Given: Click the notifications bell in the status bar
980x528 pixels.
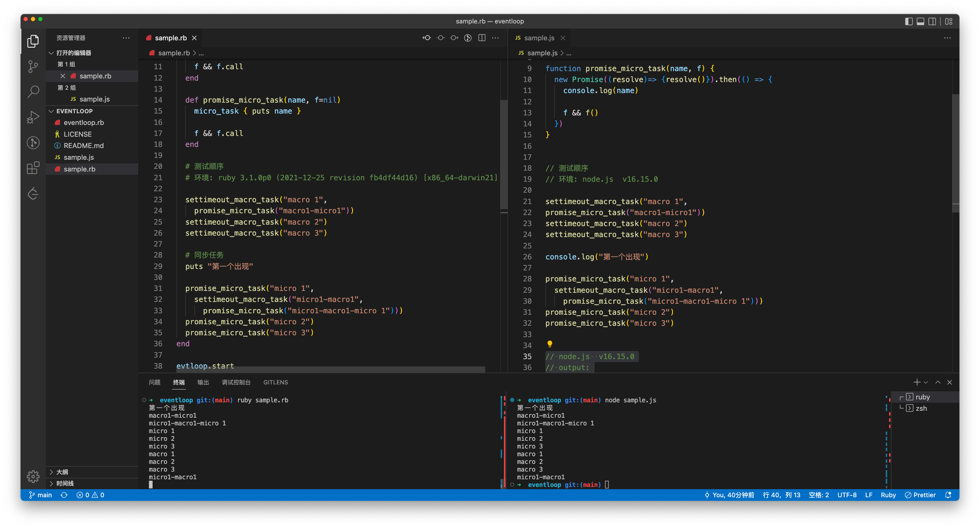Looking at the screenshot, I should tap(948, 495).
